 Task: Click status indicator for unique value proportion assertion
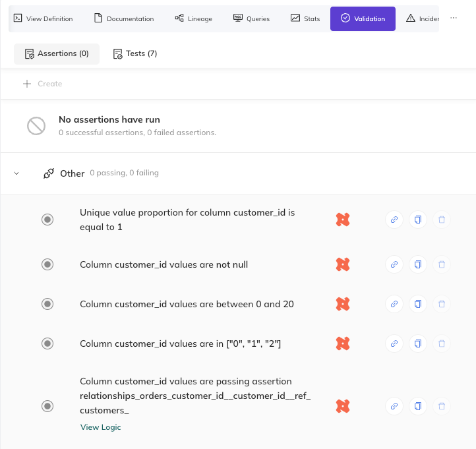47,220
